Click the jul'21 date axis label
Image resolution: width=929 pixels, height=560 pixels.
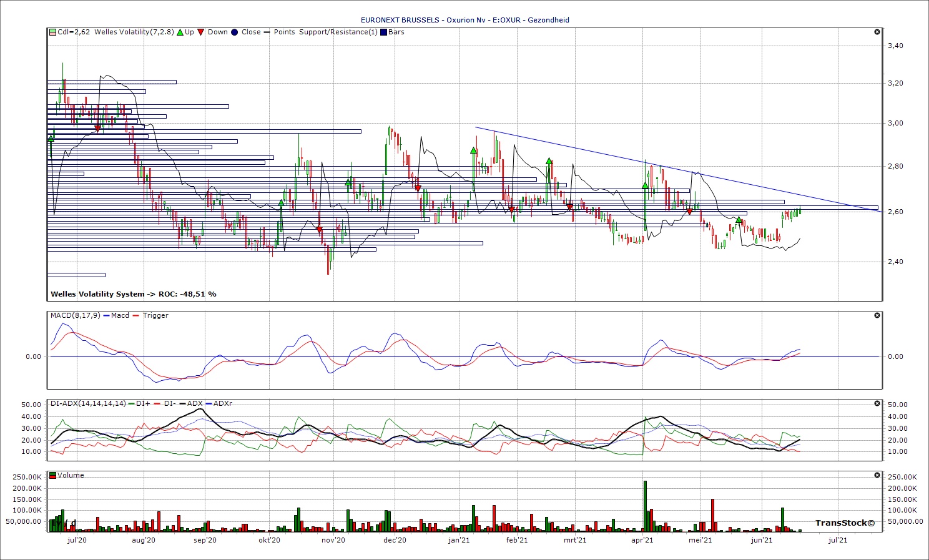click(838, 540)
